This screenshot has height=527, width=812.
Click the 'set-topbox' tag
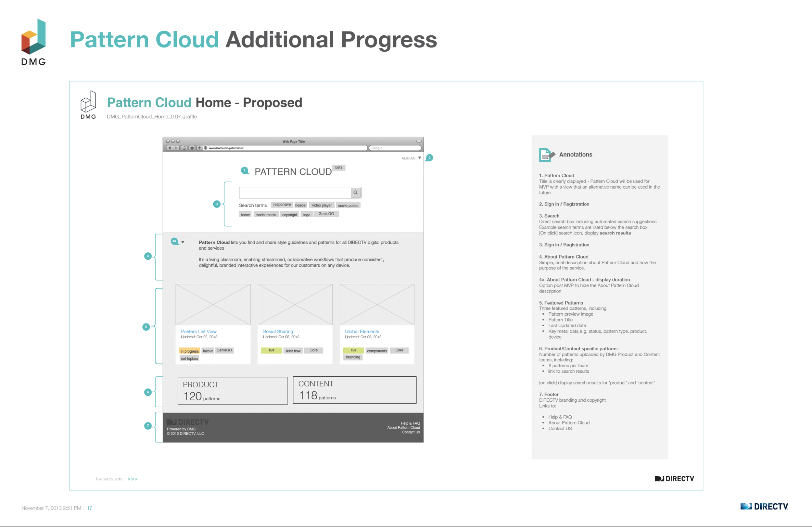click(189, 358)
